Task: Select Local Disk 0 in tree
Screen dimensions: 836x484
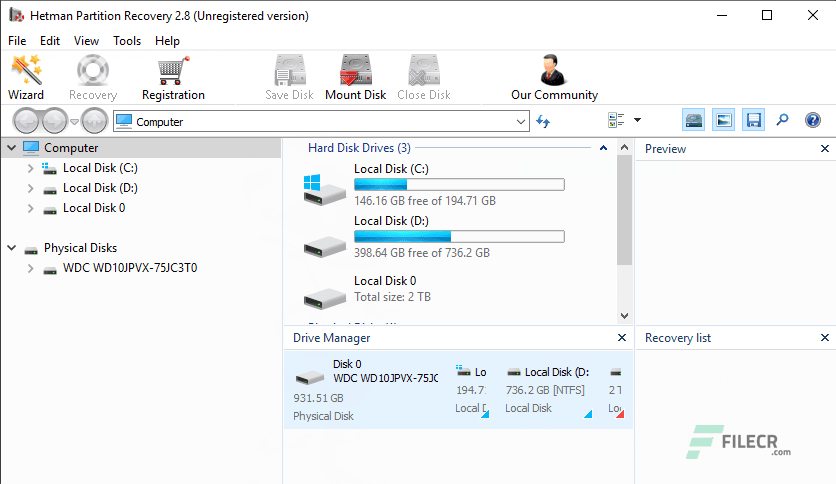Action: [x=94, y=208]
